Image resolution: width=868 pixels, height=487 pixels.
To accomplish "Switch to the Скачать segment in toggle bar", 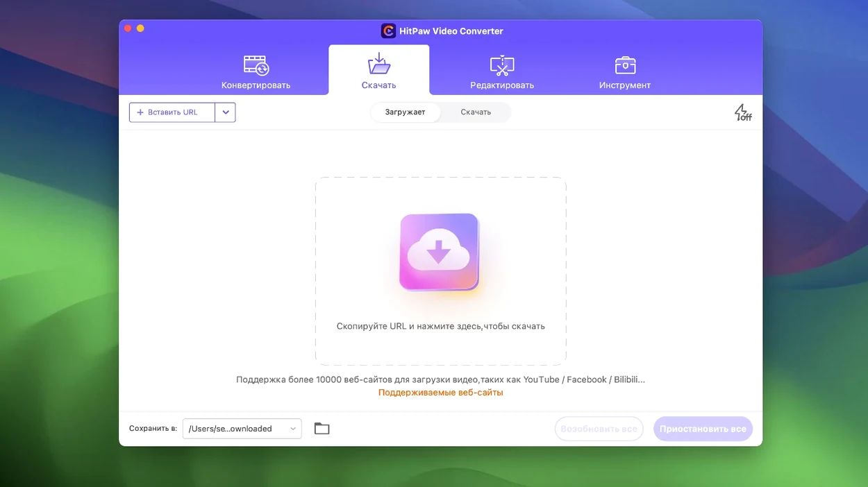I will tap(476, 112).
